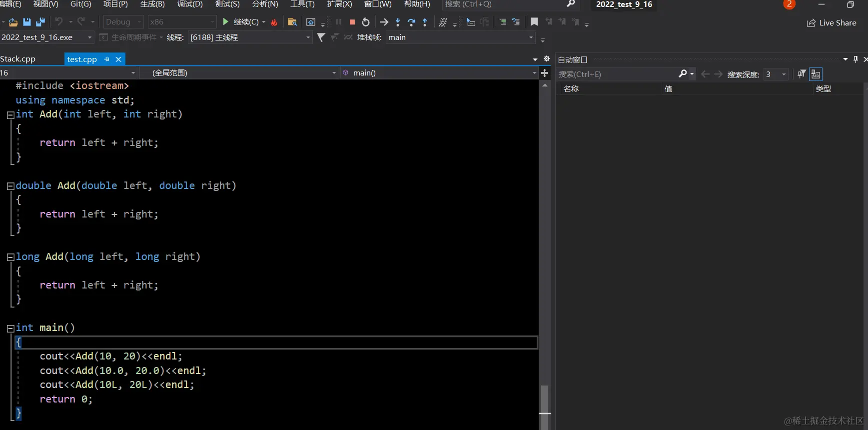Open the 工具(T) menu

click(302, 4)
